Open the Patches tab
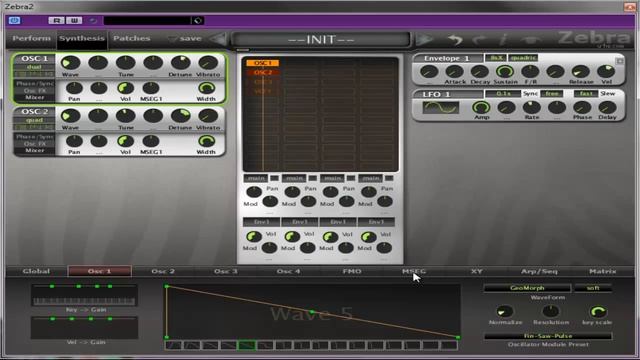The image size is (640, 360). tap(131, 38)
